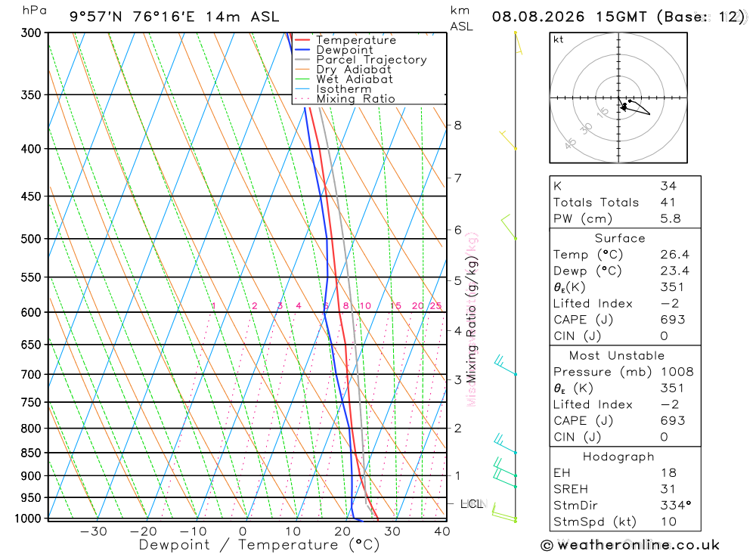Click the Surface section Lifted Index row label

coord(593,304)
